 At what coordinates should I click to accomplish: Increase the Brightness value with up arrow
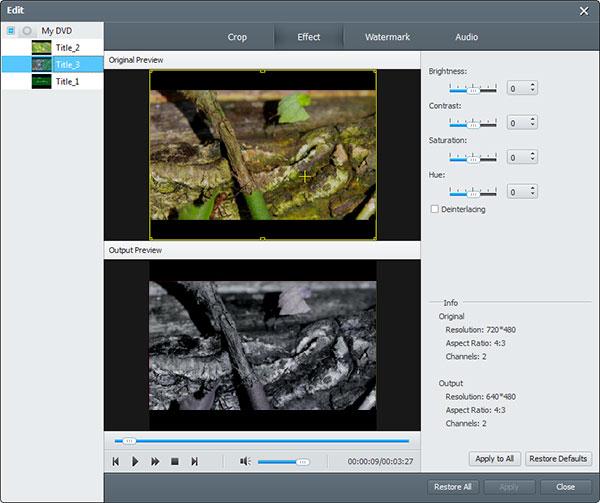(x=532, y=85)
